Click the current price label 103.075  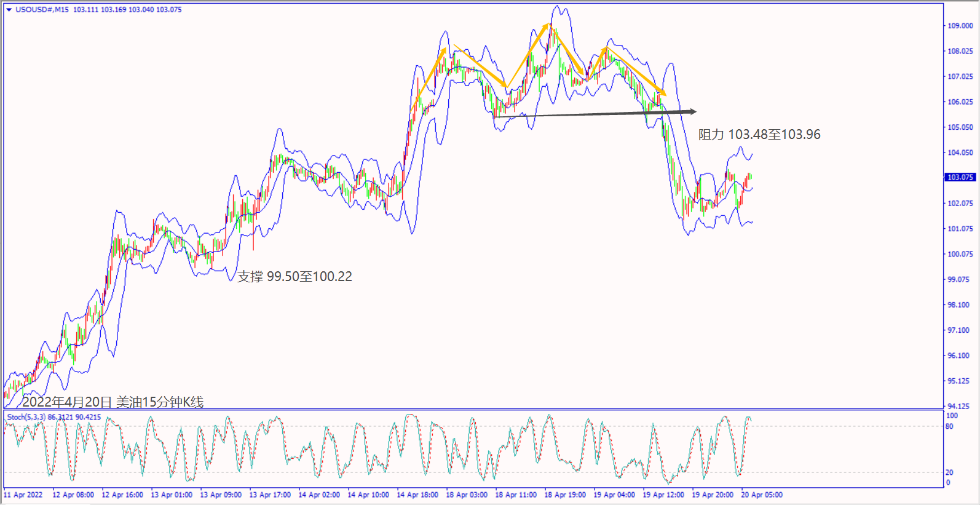tap(960, 177)
